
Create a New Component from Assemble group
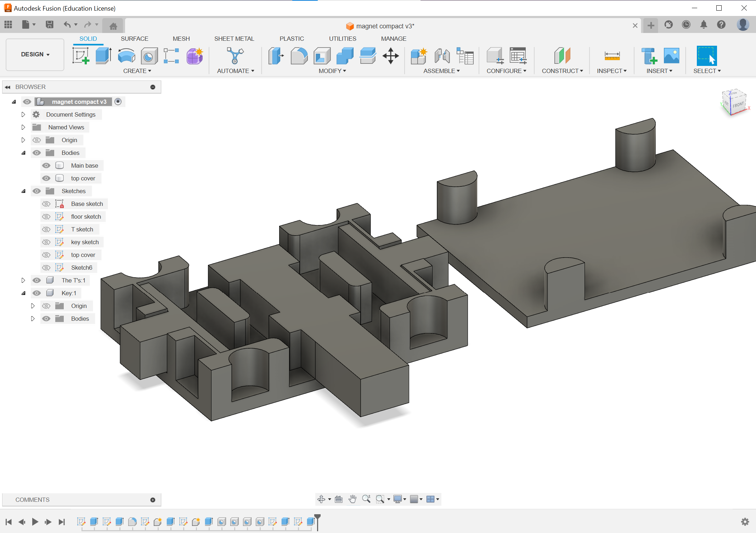419,56
